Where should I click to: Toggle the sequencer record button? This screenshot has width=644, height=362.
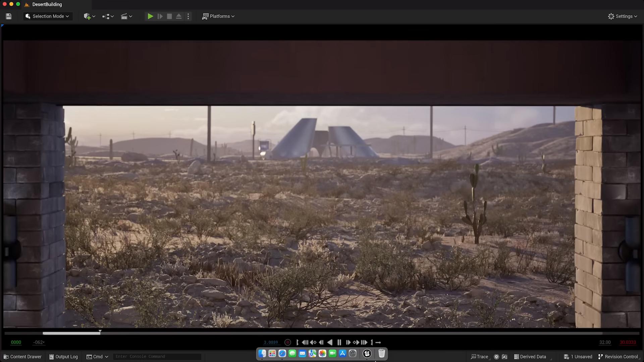pos(287,342)
